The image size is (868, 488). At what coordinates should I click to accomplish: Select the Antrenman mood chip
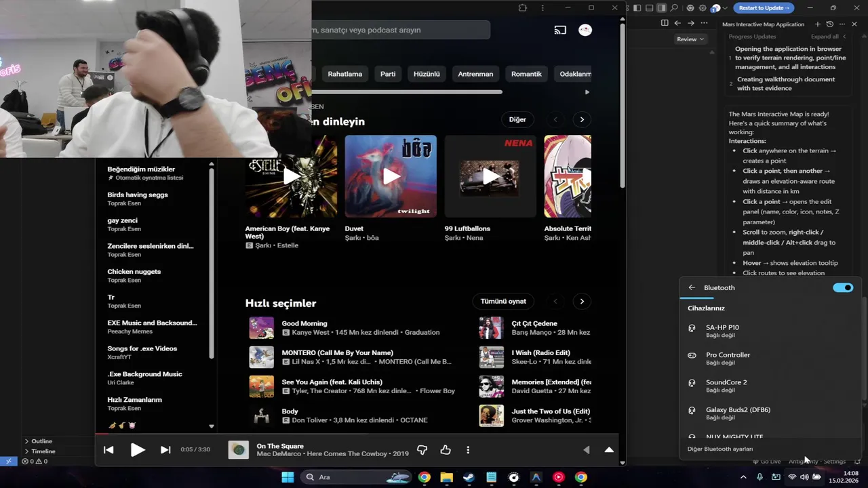[x=475, y=74]
